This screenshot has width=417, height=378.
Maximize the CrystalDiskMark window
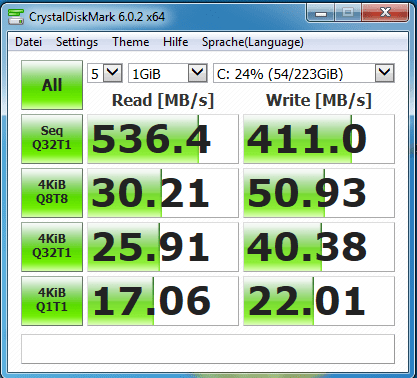tap(348, 13)
